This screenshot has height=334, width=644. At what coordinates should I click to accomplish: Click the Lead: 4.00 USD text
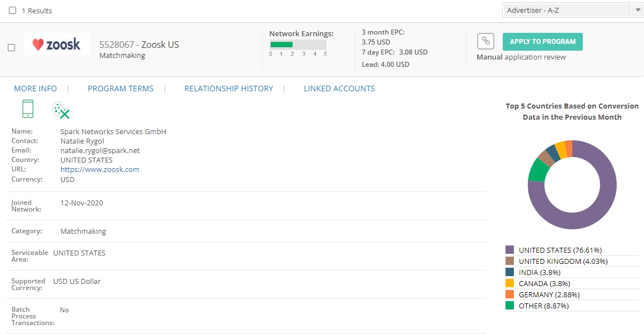pos(385,64)
